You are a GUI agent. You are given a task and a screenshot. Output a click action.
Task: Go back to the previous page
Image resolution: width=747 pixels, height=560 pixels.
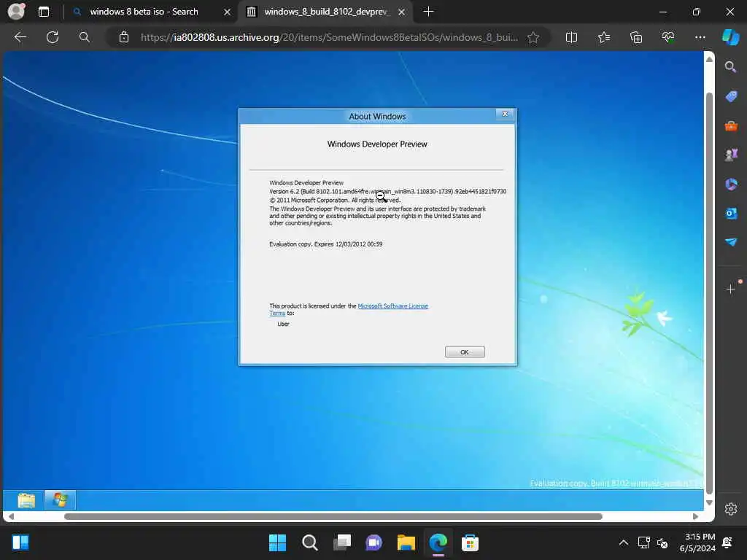pos(20,37)
